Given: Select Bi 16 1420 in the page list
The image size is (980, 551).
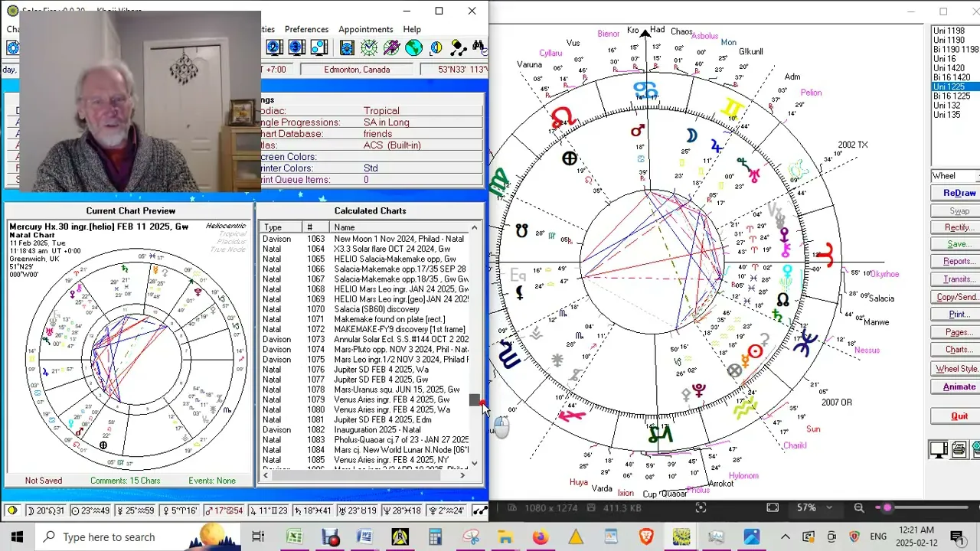Looking at the screenshot, I should 952,78.
